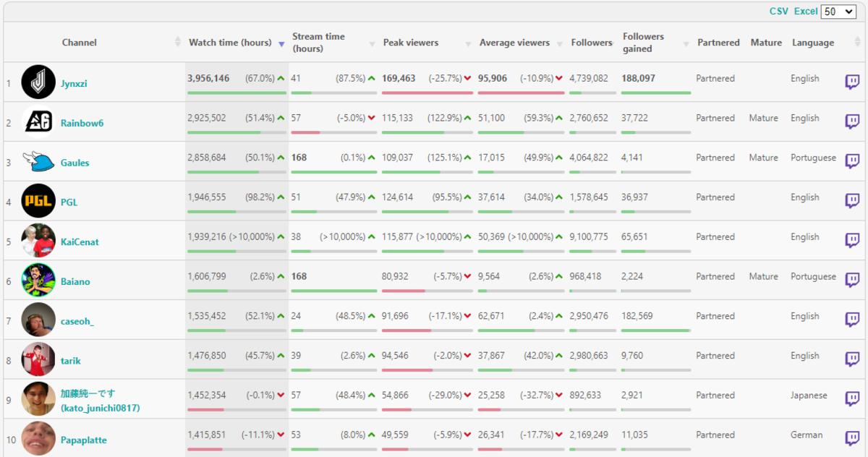Open the rows-per-page dropdown showing 50
This screenshot has width=868, height=457.
(839, 12)
